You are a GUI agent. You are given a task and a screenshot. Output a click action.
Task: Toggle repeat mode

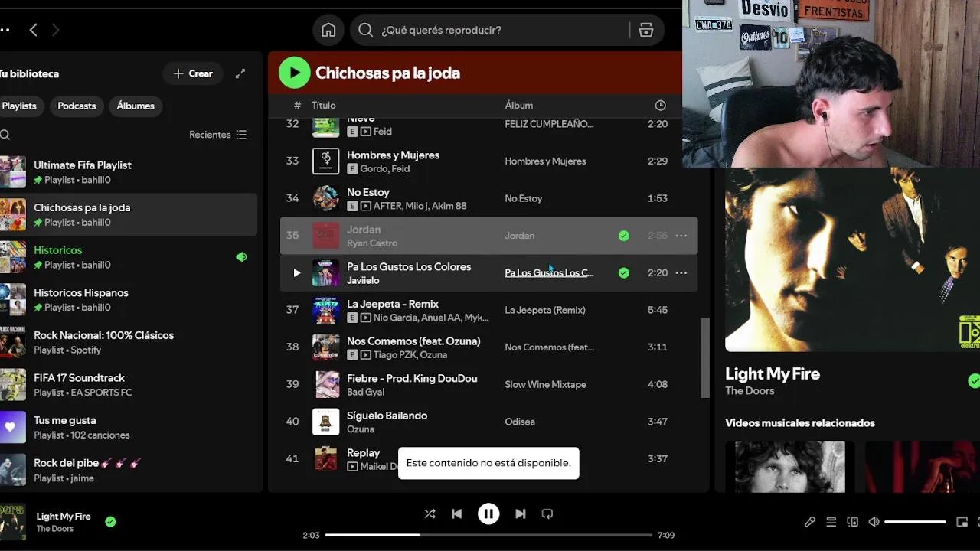pyautogui.click(x=547, y=514)
